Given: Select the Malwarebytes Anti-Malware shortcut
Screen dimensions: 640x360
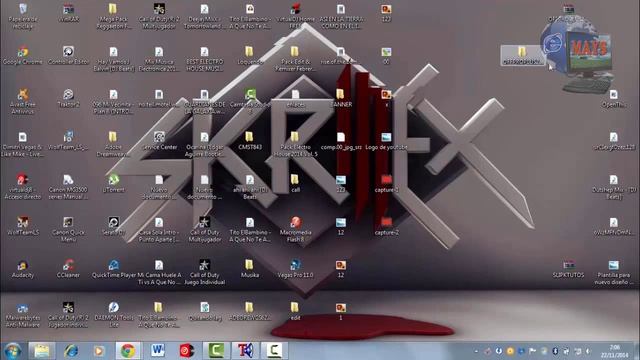Looking at the screenshot, I should [22, 315].
